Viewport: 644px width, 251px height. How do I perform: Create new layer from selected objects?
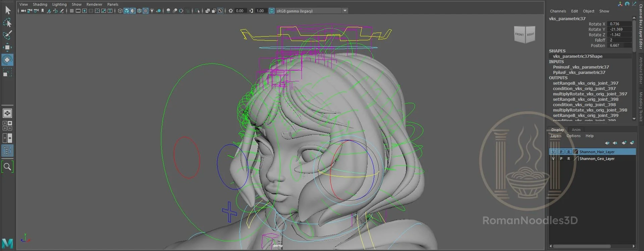pos(632,143)
